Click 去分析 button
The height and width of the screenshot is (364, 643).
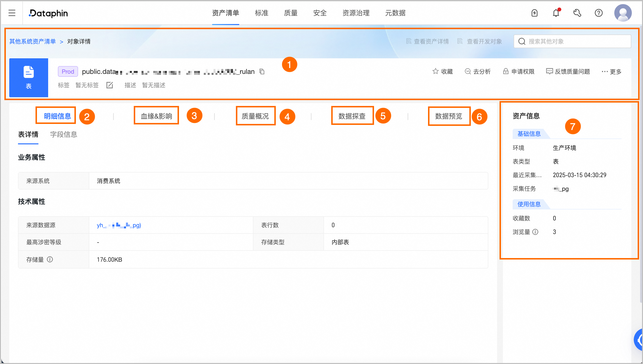click(x=478, y=71)
